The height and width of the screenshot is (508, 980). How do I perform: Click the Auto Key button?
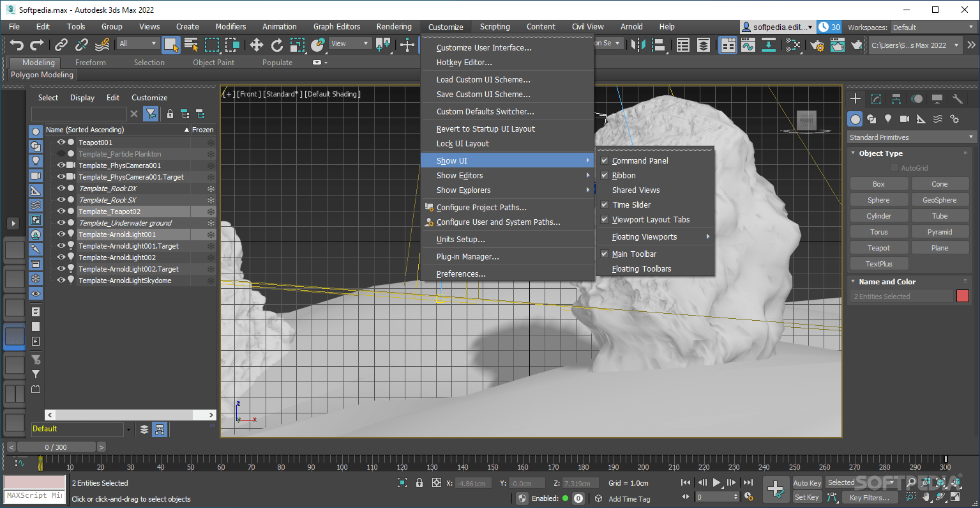tap(807, 483)
